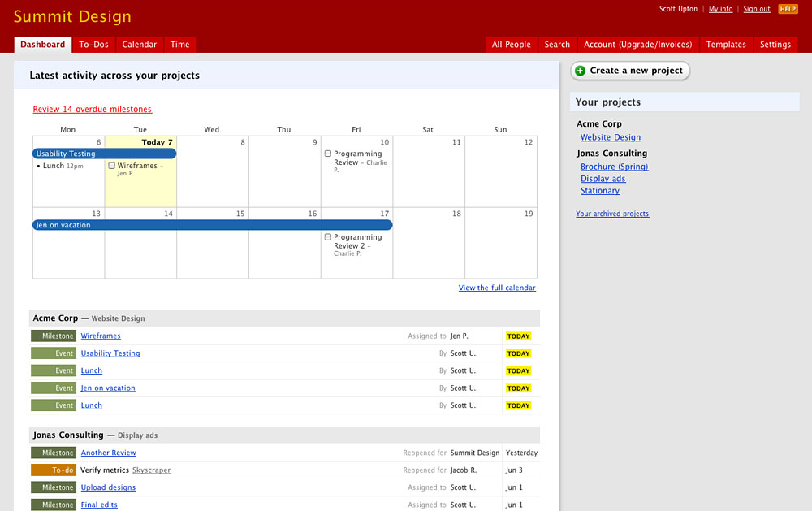Go to the Time tab

(180, 45)
